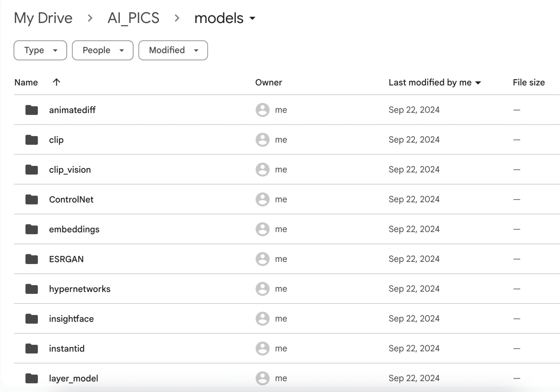Screen dimensions: 560x392
Task: Click the File size column header
Action: pos(528,82)
